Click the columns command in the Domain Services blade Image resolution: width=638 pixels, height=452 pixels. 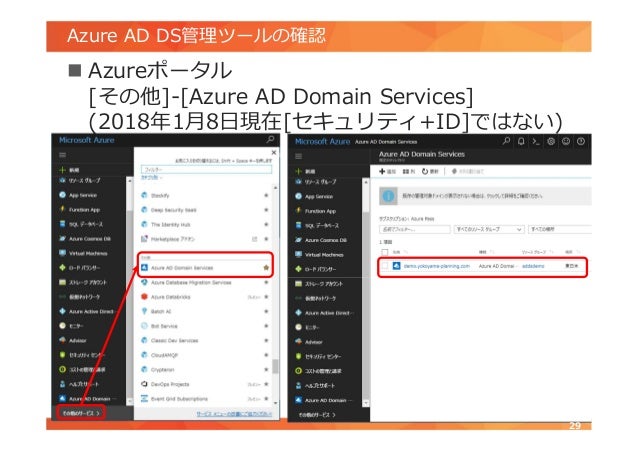click(x=409, y=171)
